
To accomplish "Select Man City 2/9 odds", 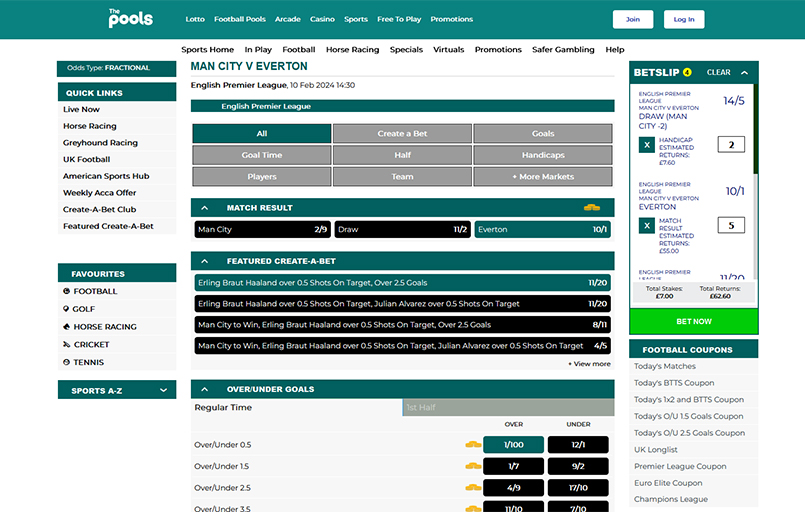I will coord(262,230).
